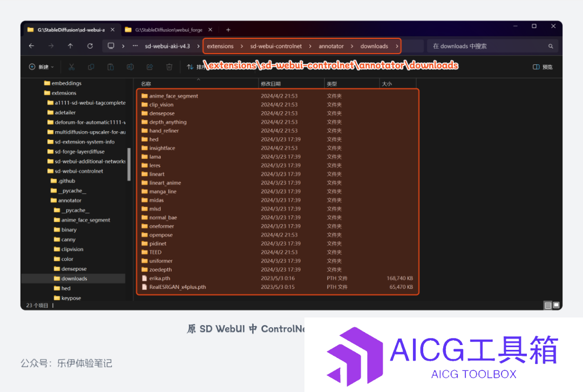583x392 pixels.
Task: Click the Cut scissors icon
Action: [71, 67]
